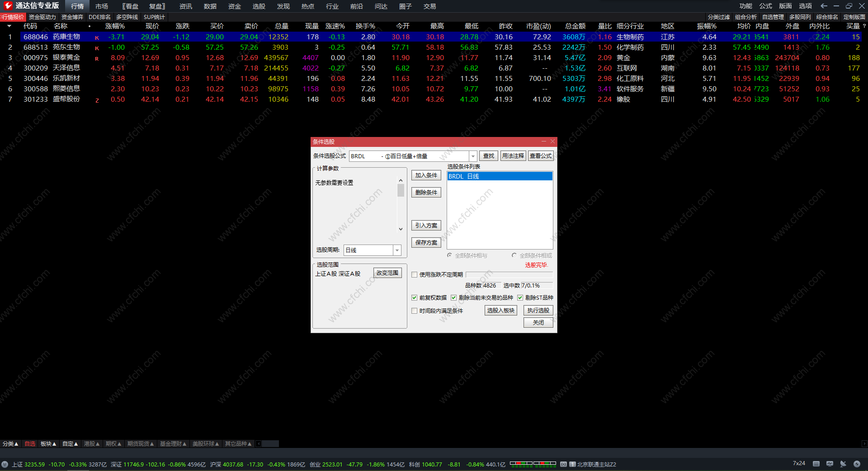The height and width of the screenshot is (471, 868).
Task: Click the horizontal scrollbar beside bottom tabs
Action: click(x=270, y=444)
